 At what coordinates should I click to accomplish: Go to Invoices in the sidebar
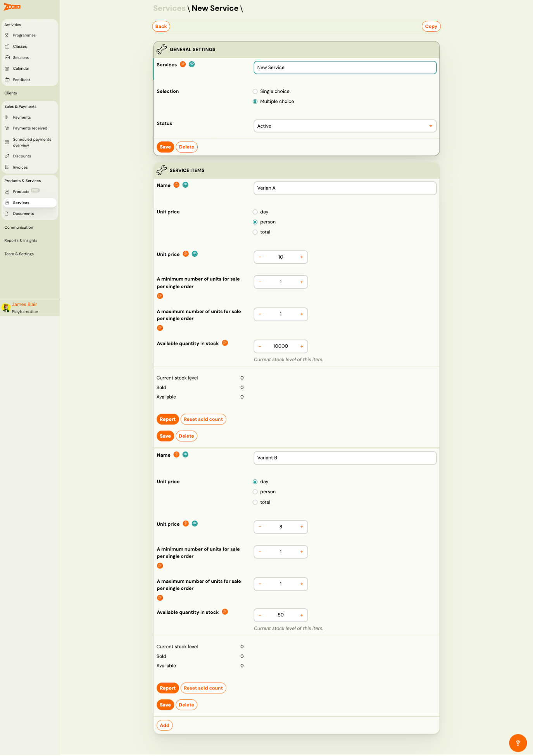click(x=20, y=167)
